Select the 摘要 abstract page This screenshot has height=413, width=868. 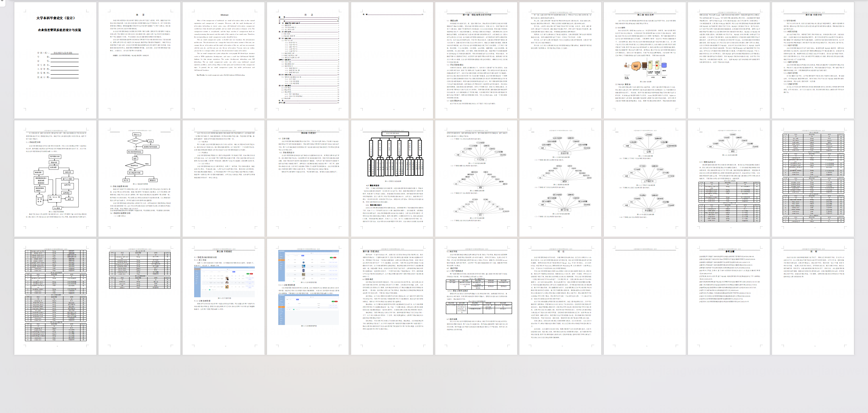pyautogui.click(x=139, y=60)
